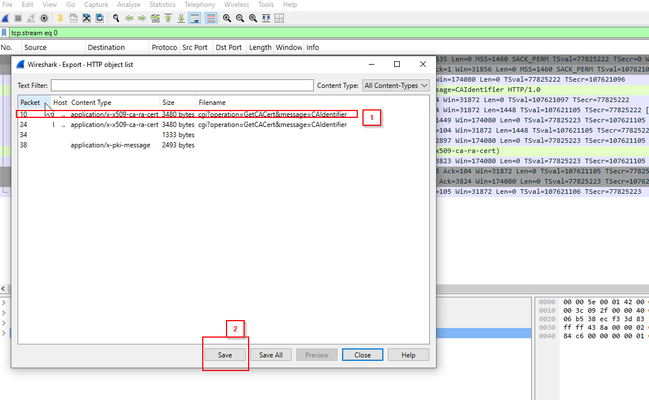The width and height of the screenshot is (649, 400).
Task: Open the Edit menu
Action: 27,5
